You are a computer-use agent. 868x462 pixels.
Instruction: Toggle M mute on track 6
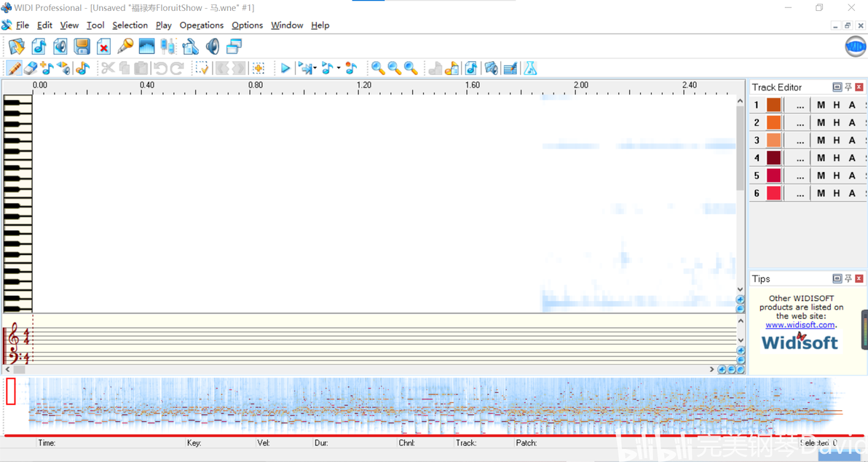pyautogui.click(x=821, y=193)
